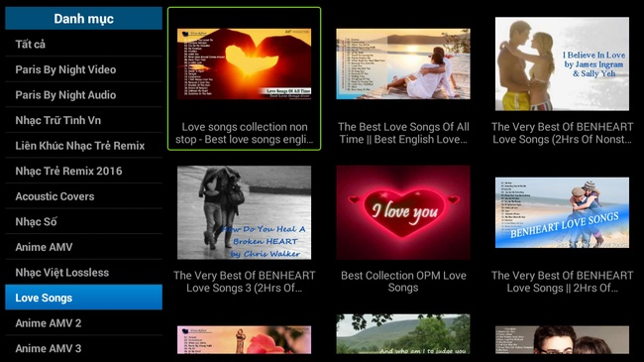Open Paris By Night Audio category
Viewport: 644px width, 362px height.
click(83, 94)
